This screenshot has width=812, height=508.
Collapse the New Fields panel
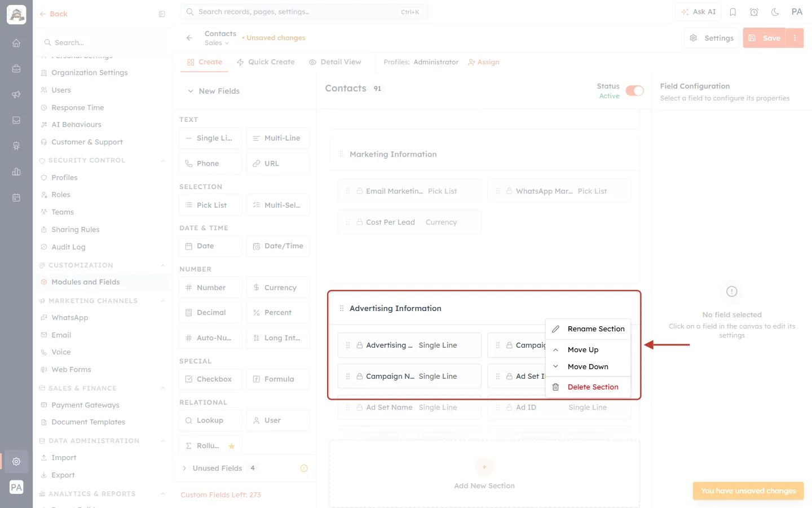tap(191, 91)
